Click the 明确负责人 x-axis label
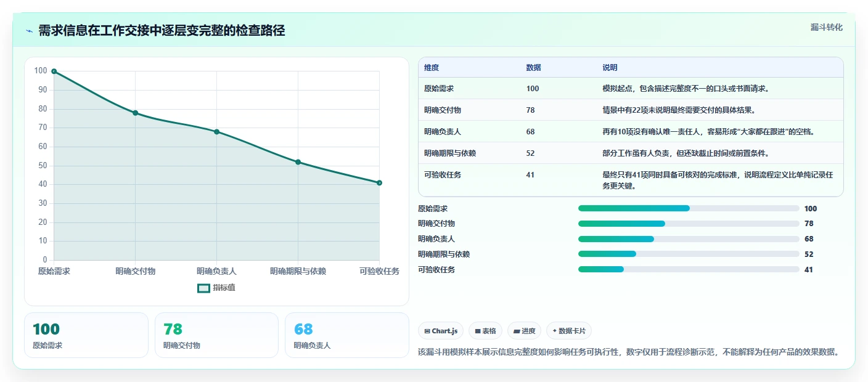The image size is (868, 382). pyautogui.click(x=216, y=271)
